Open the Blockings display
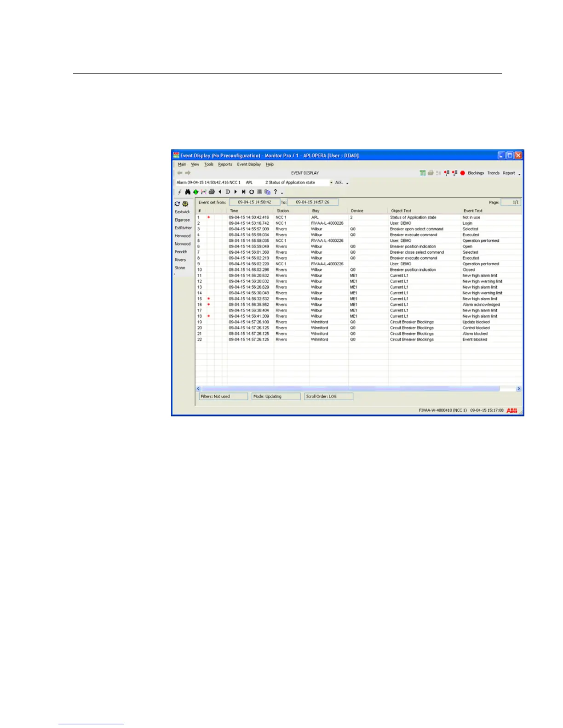563x728 pixels. [x=476, y=173]
